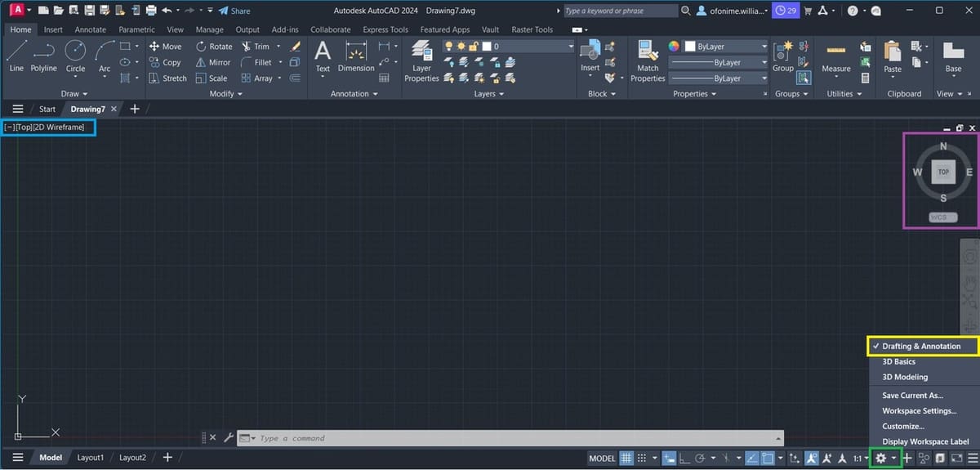Choose 3D Basics workspace from menu
Screen dimensions: 980x470
(x=898, y=361)
